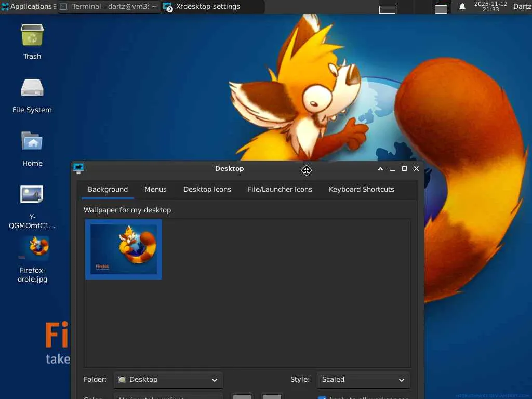This screenshot has height=399, width=532.
Task: Open the File/Launcher Icons tab
Action: coord(280,189)
